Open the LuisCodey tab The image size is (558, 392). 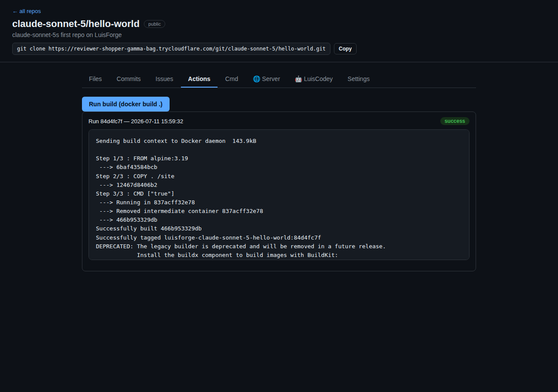coord(314,79)
